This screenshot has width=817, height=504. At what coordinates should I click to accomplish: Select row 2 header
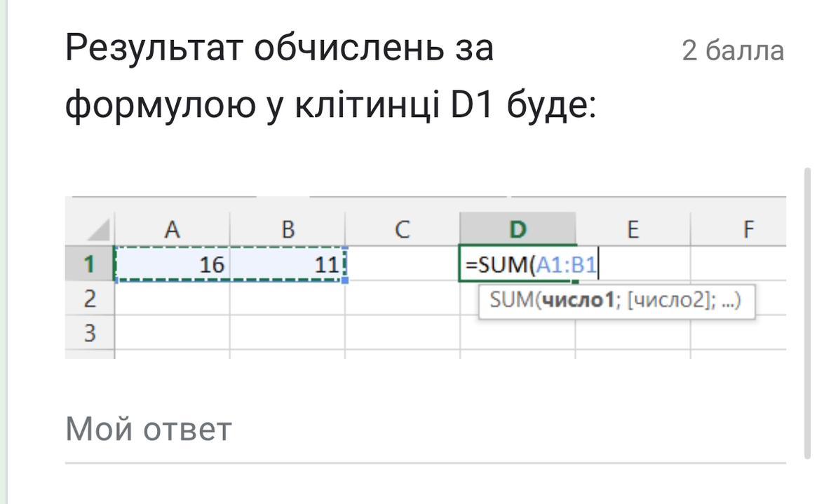click(89, 299)
